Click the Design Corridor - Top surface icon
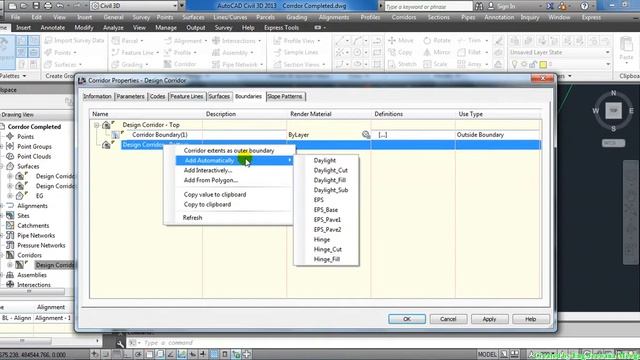The image size is (640, 360). point(107,125)
